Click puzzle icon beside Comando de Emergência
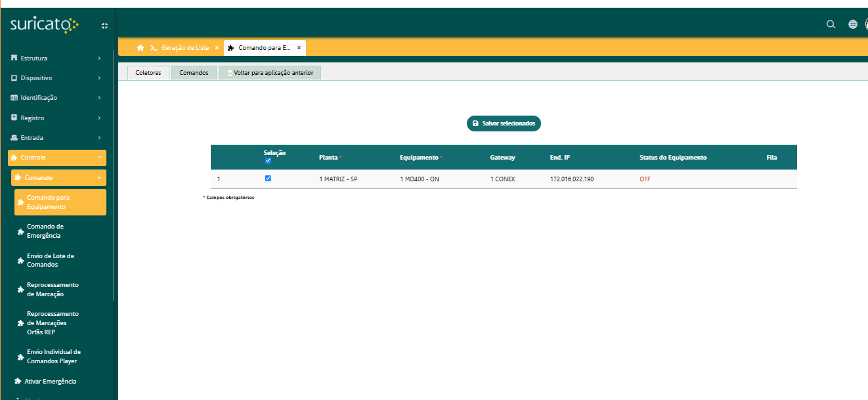868x400 pixels. click(x=20, y=231)
